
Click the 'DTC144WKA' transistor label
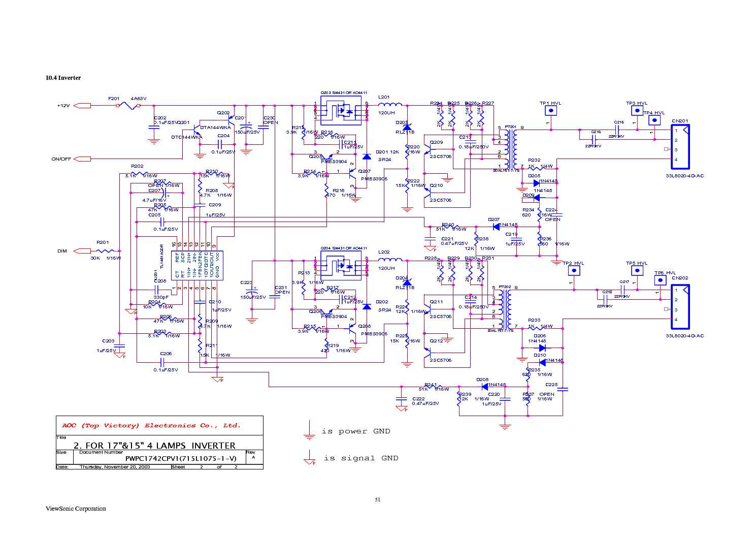click(x=187, y=137)
